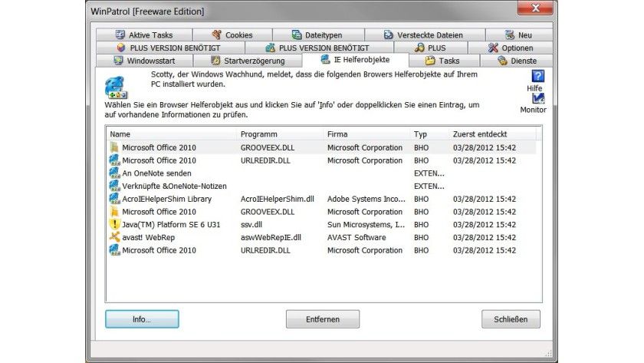The height and width of the screenshot is (363, 644).
Task: Open the Optionen tab
Action: coord(511,48)
